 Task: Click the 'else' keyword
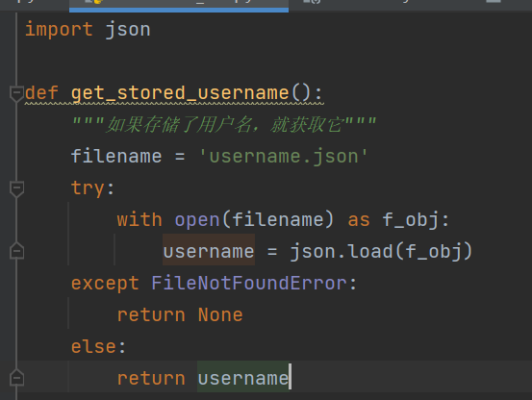(93, 346)
